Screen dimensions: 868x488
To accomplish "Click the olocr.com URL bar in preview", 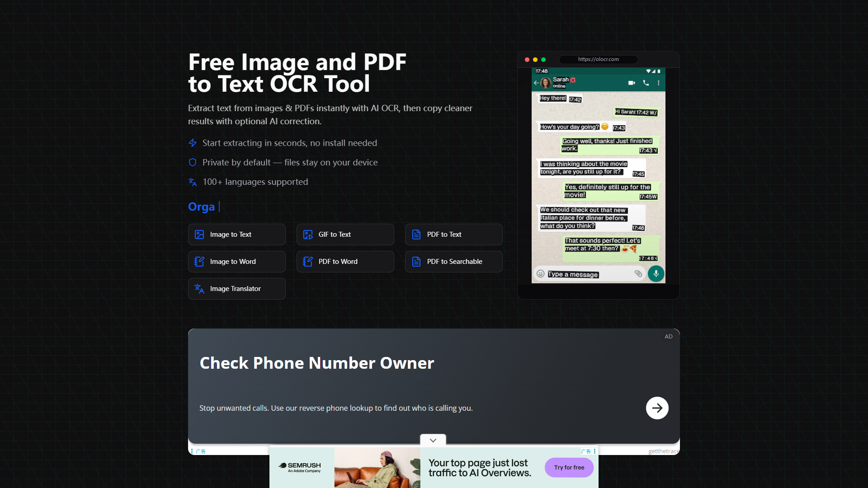I will click(599, 59).
